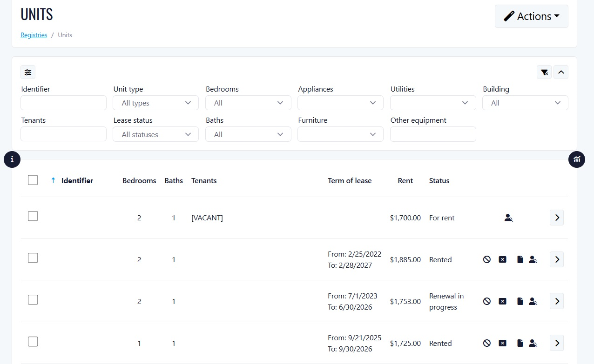Open the filter settings sliders icon

click(28, 72)
